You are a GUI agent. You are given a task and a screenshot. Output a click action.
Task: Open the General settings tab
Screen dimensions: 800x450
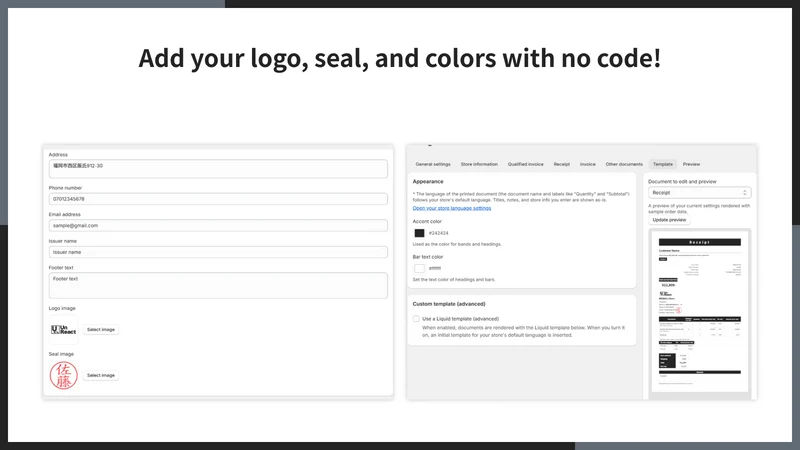point(433,164)
